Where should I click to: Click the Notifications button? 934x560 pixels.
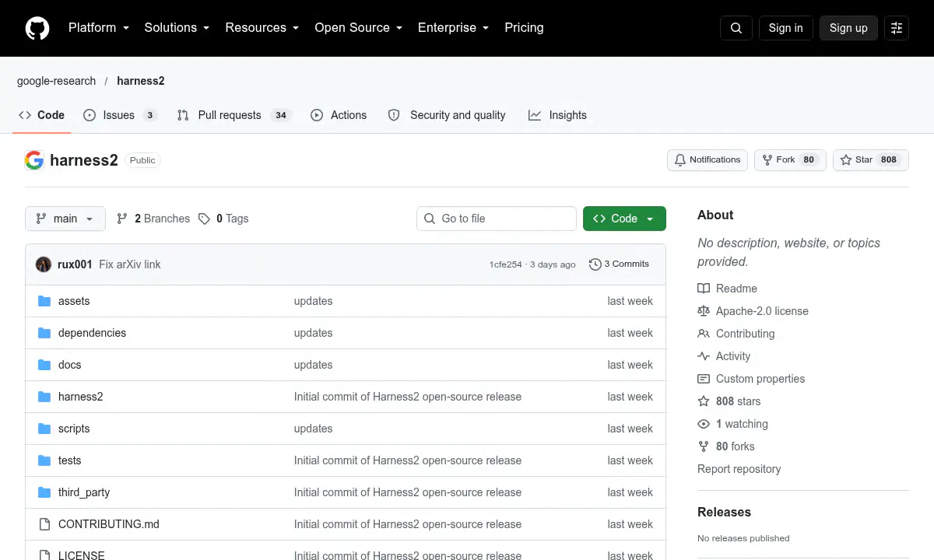[x=708, y=160]
